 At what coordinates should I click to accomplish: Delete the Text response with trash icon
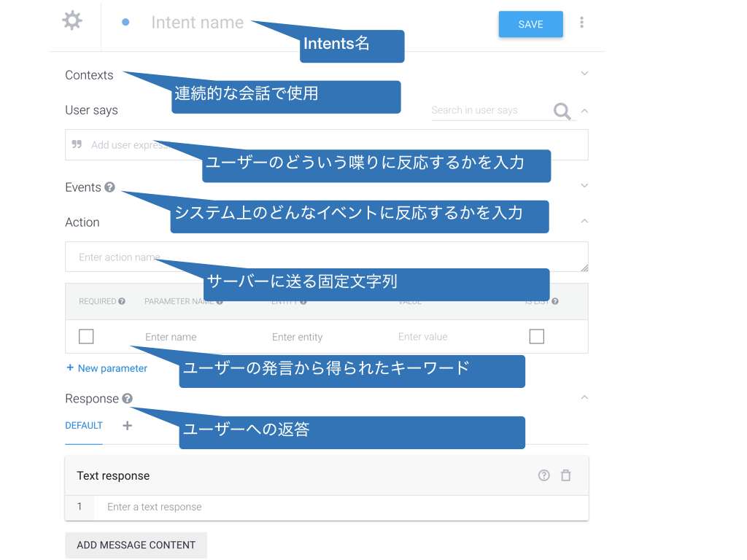pos(565,475)
